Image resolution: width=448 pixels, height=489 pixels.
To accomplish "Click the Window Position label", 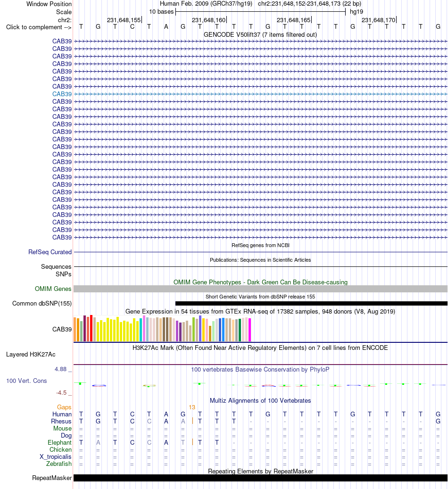I will pyautogui.click(x=49, y=4).
